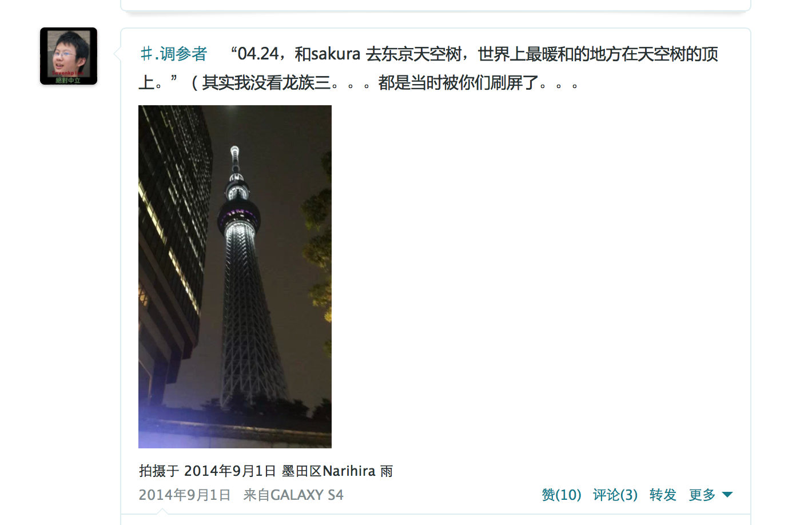Repost using the 转发 link
This screenshot has height=525, width=812.
[663, 495]
